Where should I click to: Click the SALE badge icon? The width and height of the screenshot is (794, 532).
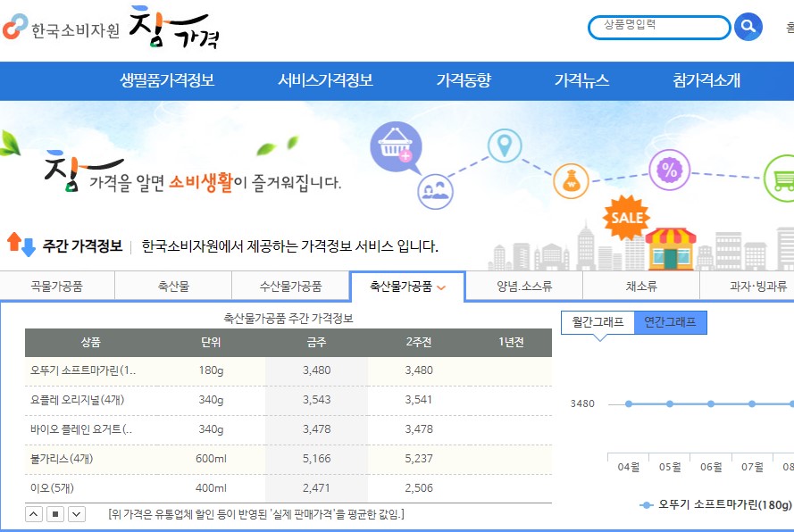point(628,218)
